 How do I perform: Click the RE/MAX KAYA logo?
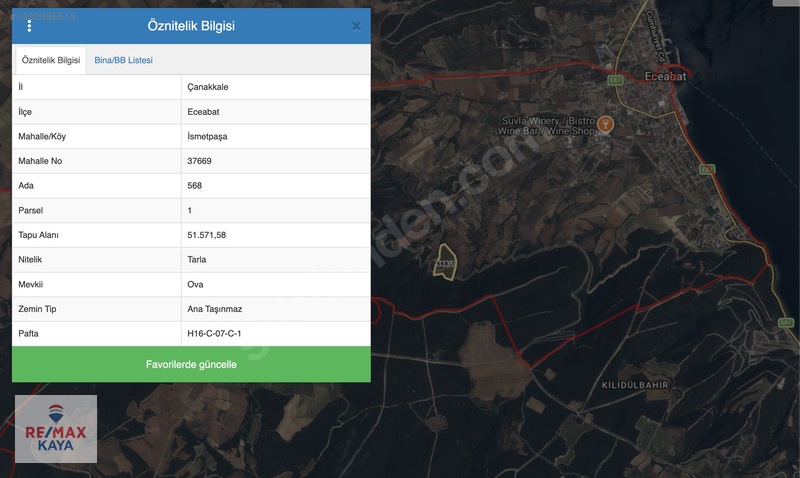coord(56,429)
